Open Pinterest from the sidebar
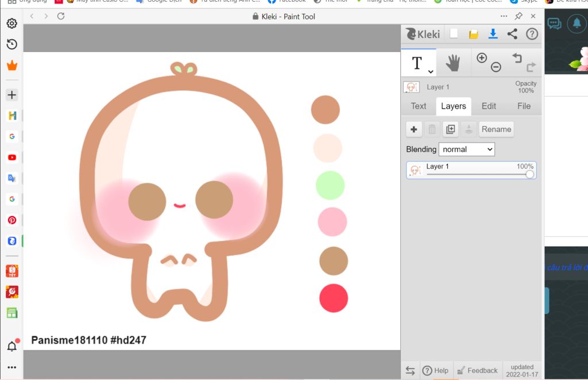The width and height of the screenshot is (588, 380). click(x=12, y=220)
